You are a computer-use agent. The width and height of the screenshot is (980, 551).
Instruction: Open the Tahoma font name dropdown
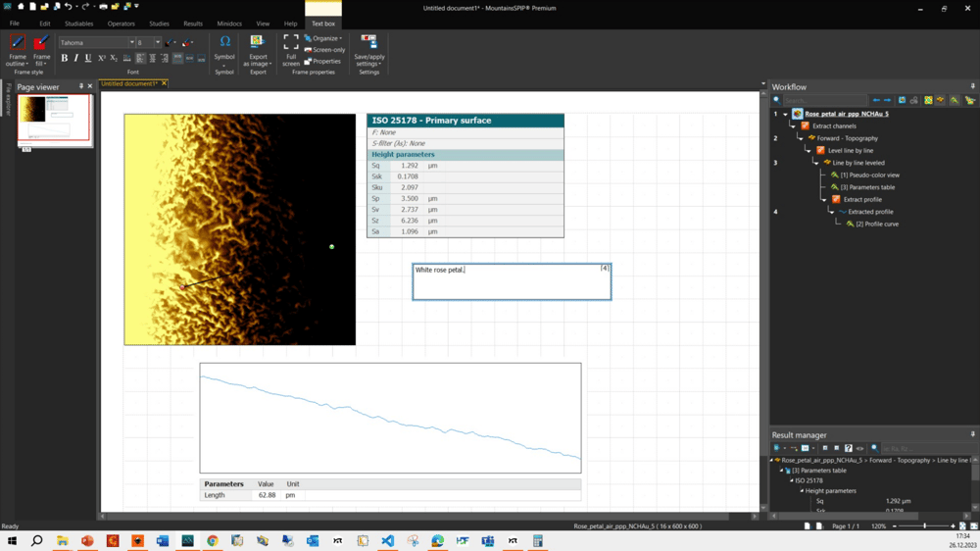132,42
